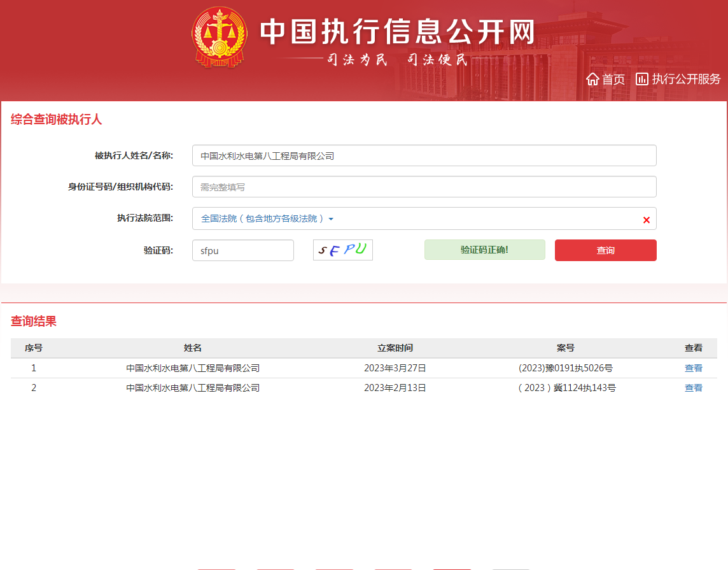Click the home icon next to 首页

click(592, 80)
